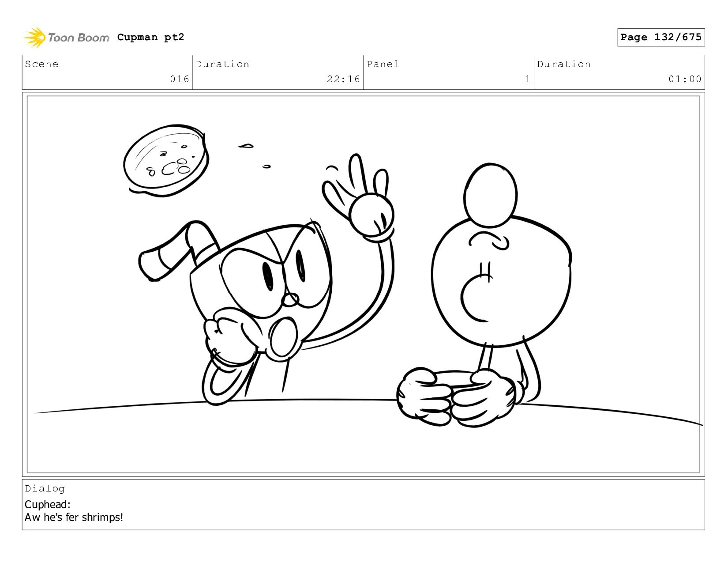Click the 'Page 132/675' box
This screenshot has width=728, height=563.
tap(661, 37)
